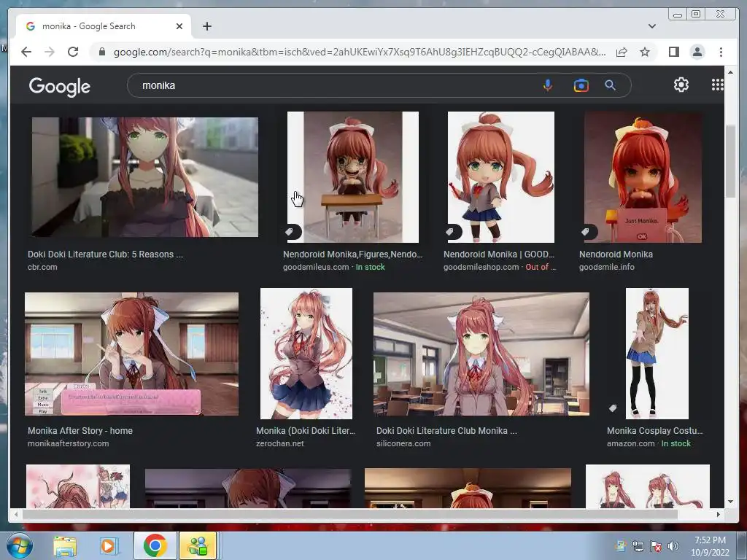Open Google quick settings gear
The width and height of the screenshot is (747, 560).
point(681,85)
